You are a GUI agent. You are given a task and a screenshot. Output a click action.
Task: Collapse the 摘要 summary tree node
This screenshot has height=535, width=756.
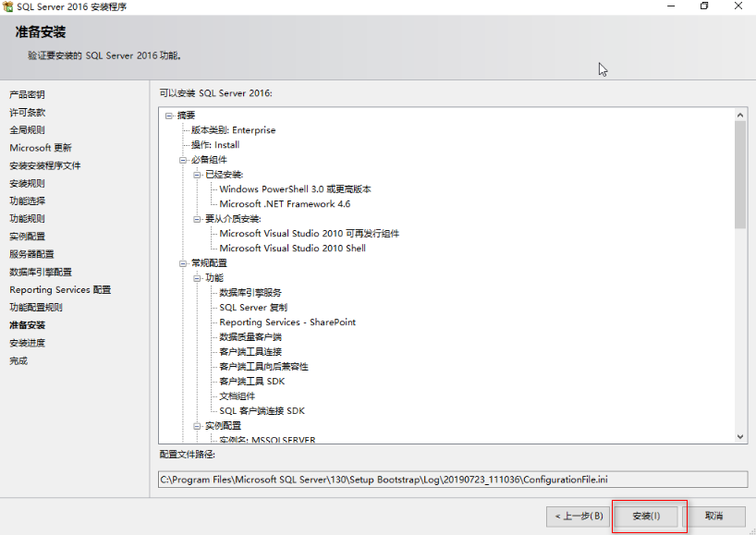point(169,116)
